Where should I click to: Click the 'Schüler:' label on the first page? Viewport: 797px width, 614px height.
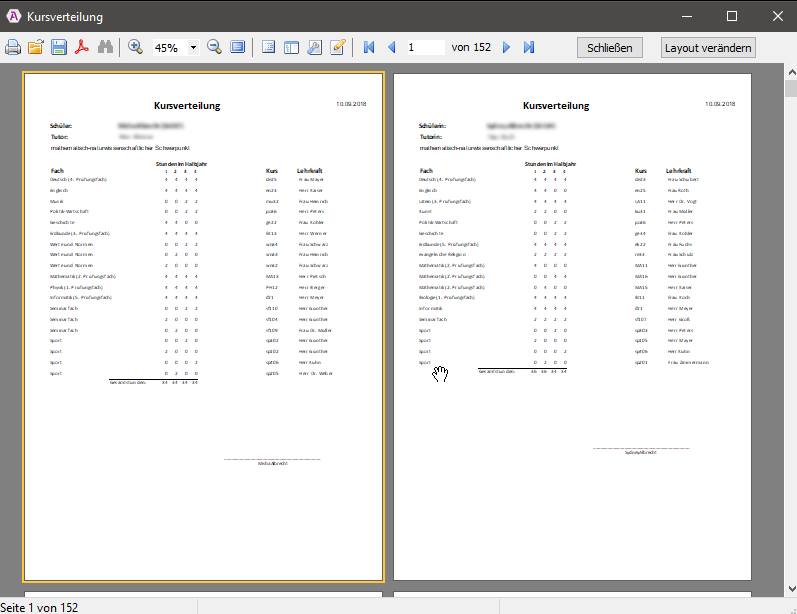[61, 126]
